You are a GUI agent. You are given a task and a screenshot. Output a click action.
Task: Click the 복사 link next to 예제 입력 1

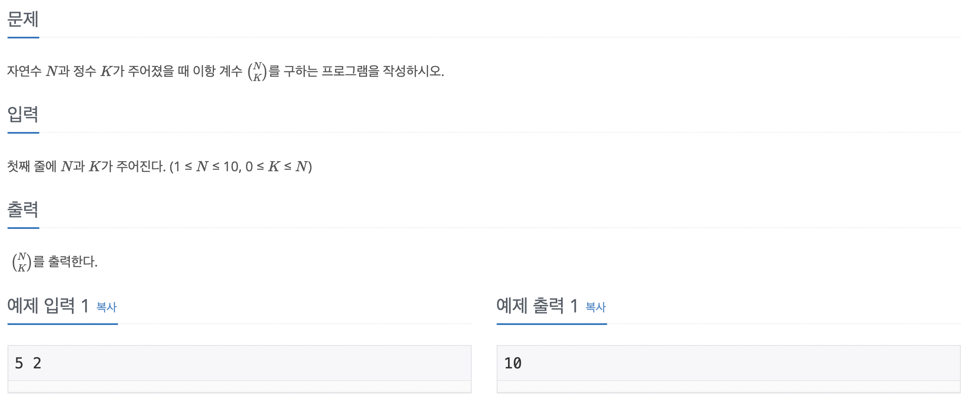(106, 307)
